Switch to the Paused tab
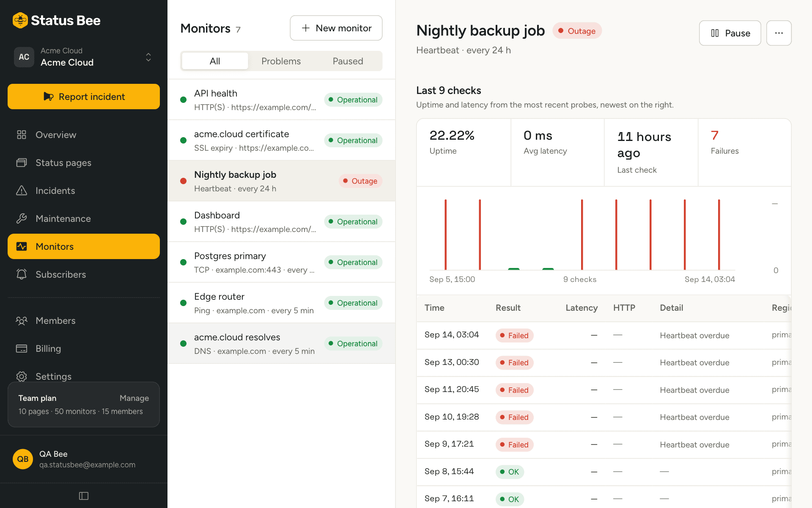Screen dimensions: 812x508 coord(348,61)
